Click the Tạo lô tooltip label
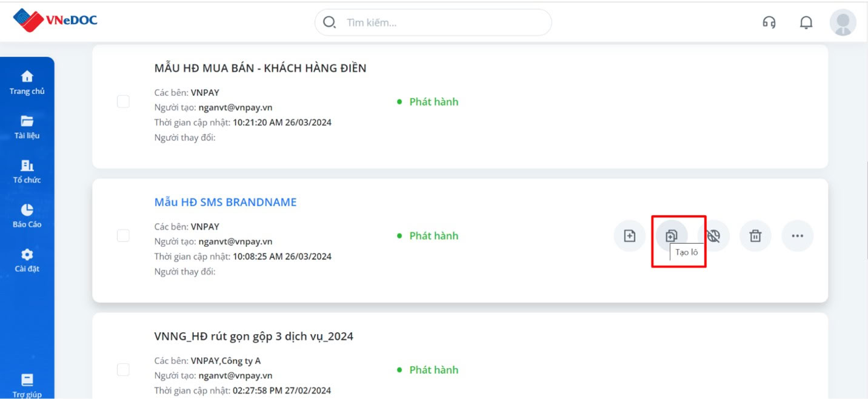 point(687,252)
